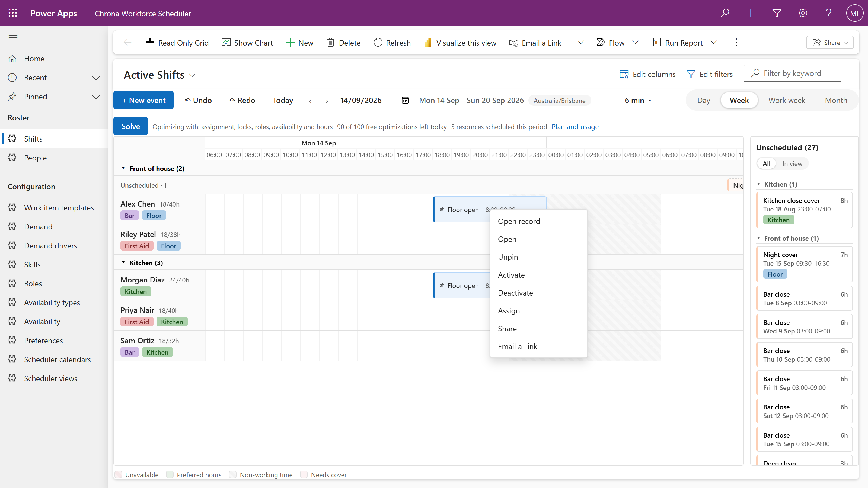Open Availability types in sidebar

click(x=54, y=303)
